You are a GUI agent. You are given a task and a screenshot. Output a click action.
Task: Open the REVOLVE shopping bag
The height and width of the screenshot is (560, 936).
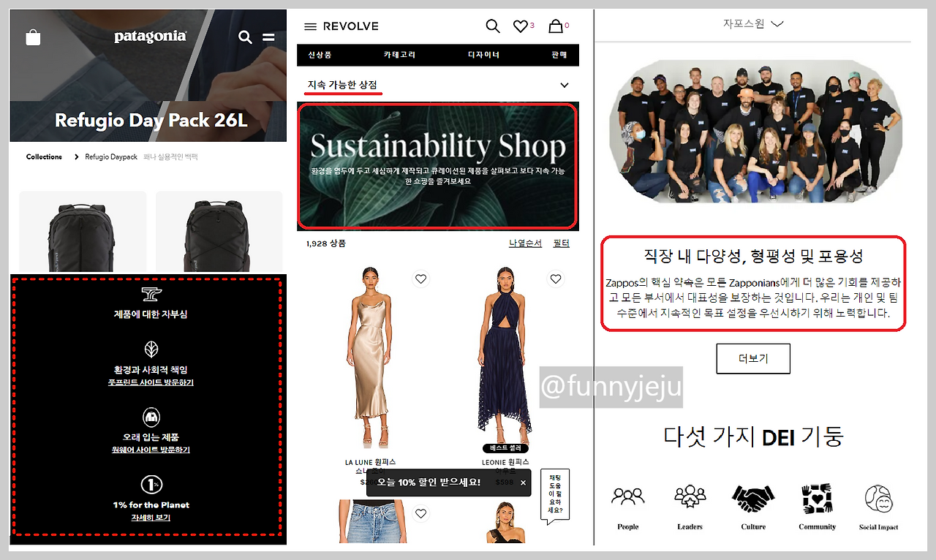pos(556,26)
